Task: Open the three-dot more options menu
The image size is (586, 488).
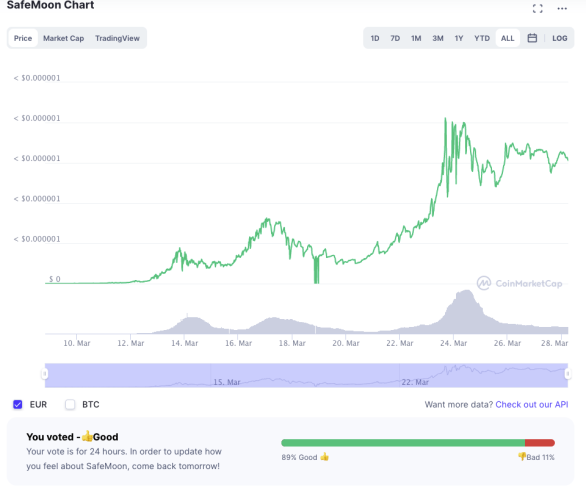Action: click(x=562, y=9)
